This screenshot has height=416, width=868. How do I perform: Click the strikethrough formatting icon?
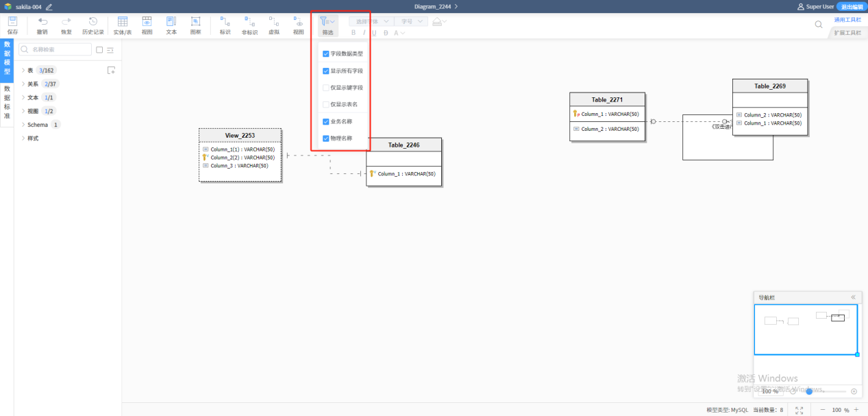[386, 32]
